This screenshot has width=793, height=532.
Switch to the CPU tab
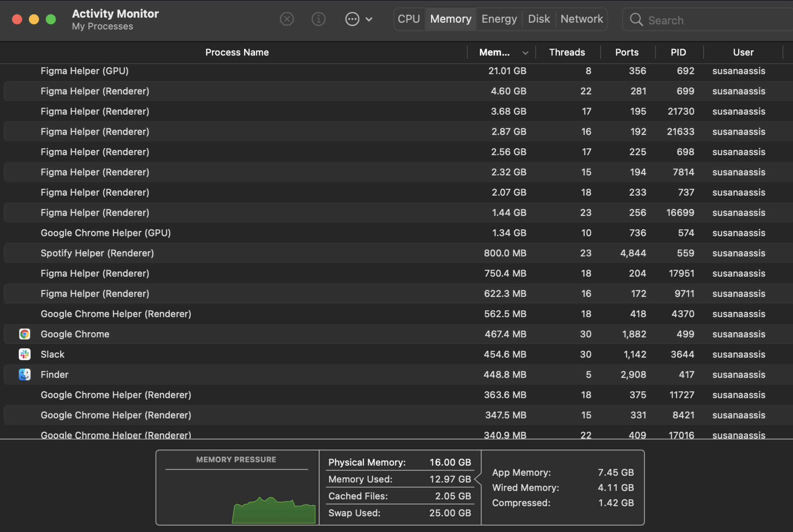pos(409,19)
